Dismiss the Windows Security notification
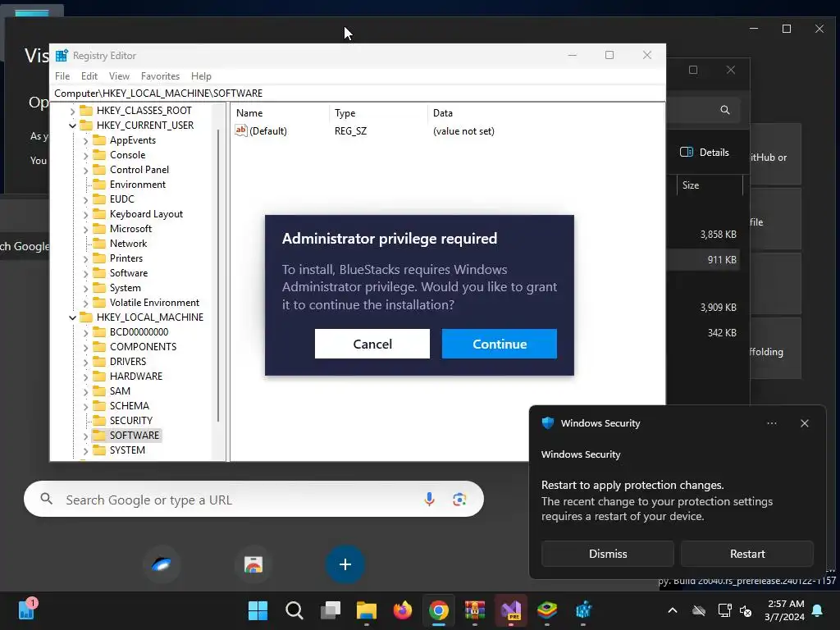This screenshot has width=840, height=630. coord(608,554)
